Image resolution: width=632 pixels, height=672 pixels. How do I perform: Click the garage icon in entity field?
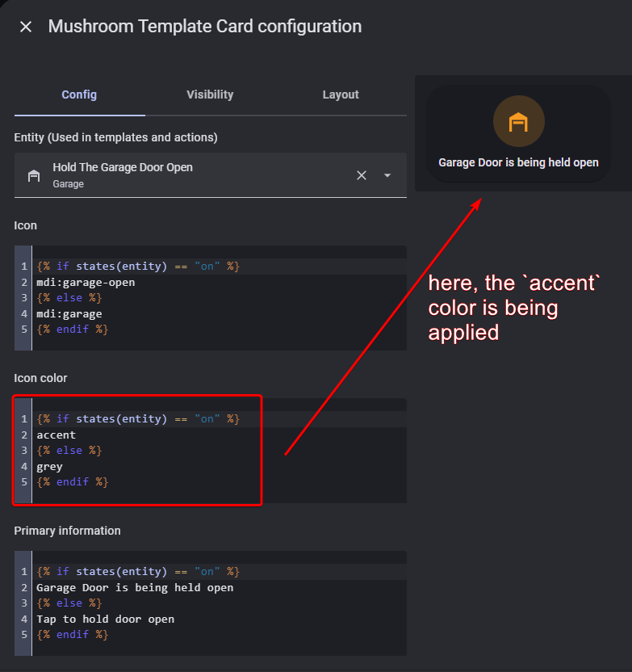pos(34,175)
